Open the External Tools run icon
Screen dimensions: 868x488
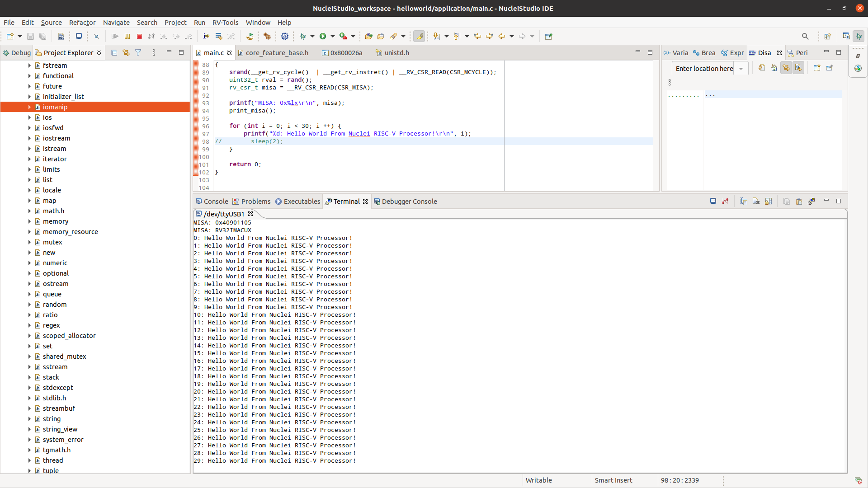(343, 36)
